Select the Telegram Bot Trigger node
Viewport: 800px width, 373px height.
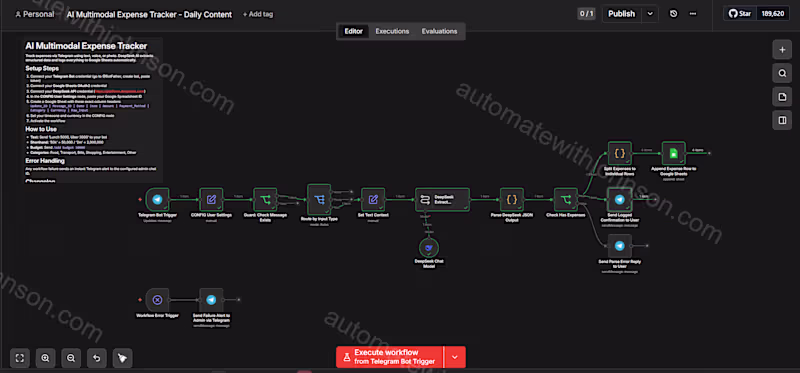(157, 200)
